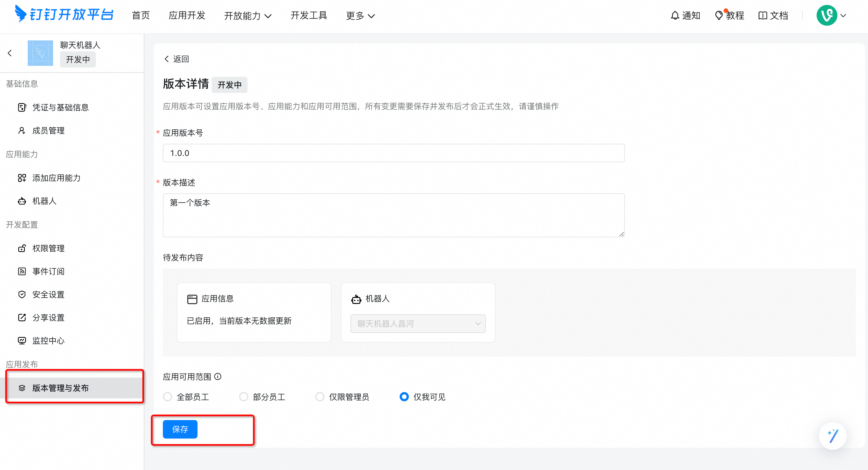The width and height of the screenshot is (868, 470).
Task: Open 权限管理 sidebar item
Action: (x=72, y=248)
